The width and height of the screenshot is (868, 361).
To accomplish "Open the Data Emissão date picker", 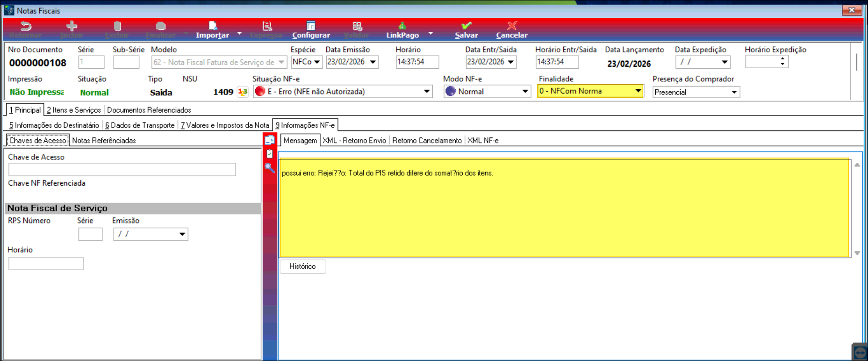I will point(373,62).
